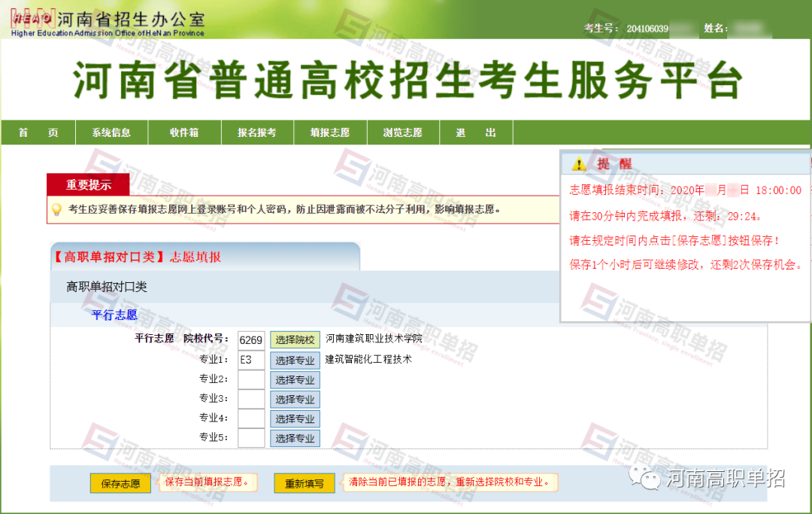Open the 系统信息 menu item
Image resolution: width=812 pixels, height=514 pixels.
(110, 132)
